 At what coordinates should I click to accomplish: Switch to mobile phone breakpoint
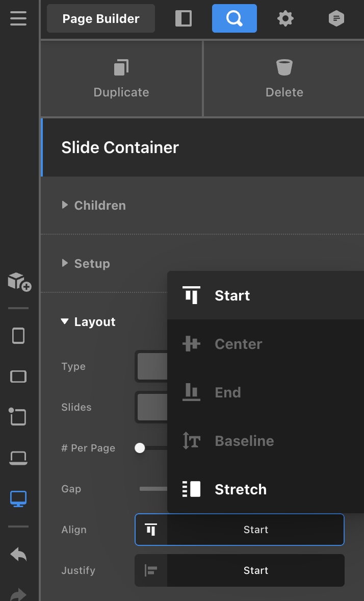[18, 336]
